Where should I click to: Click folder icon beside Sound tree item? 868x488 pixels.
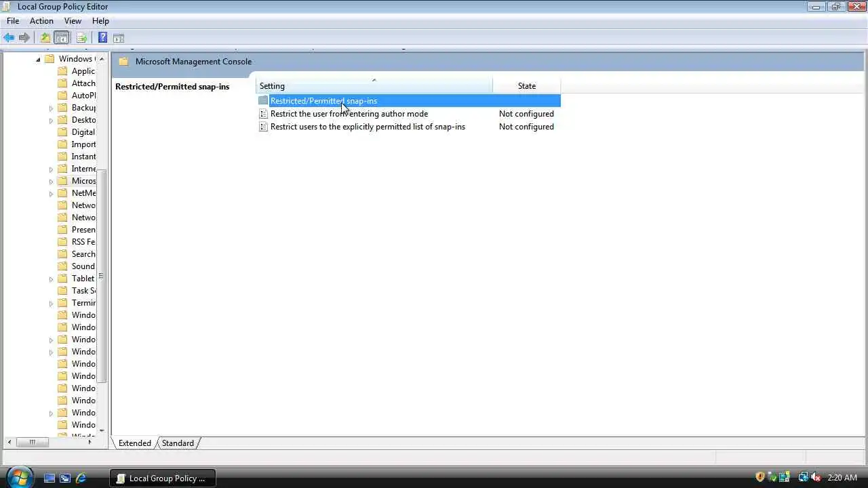63,266
